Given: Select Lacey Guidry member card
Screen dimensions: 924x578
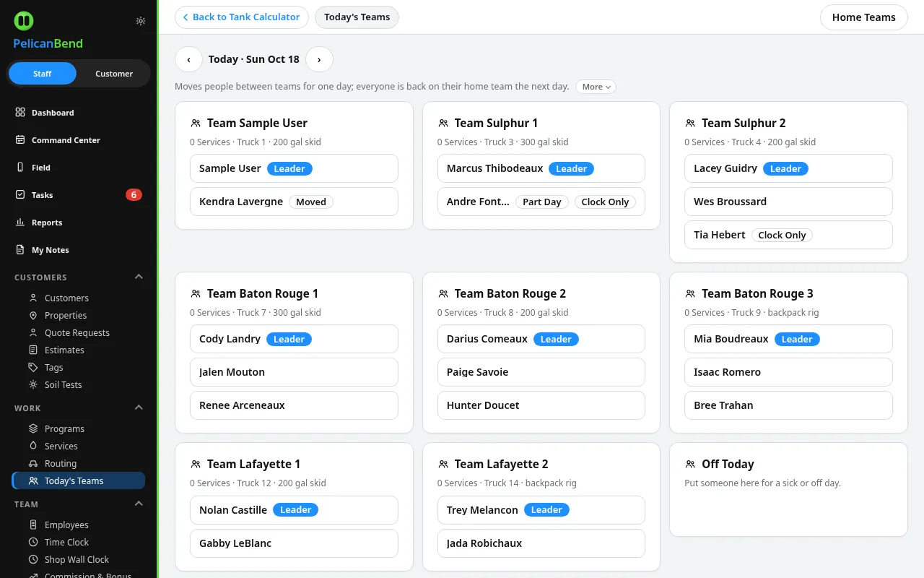Looking at the screenshot, I should pos(788,168).
